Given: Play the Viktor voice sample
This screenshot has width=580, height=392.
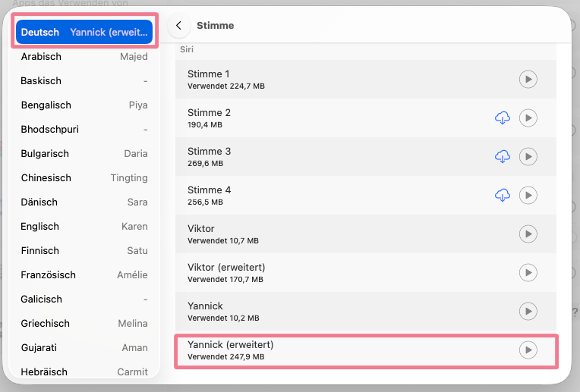Looking at the screenshot, I should pyautogui.click(x=528, y=234).
